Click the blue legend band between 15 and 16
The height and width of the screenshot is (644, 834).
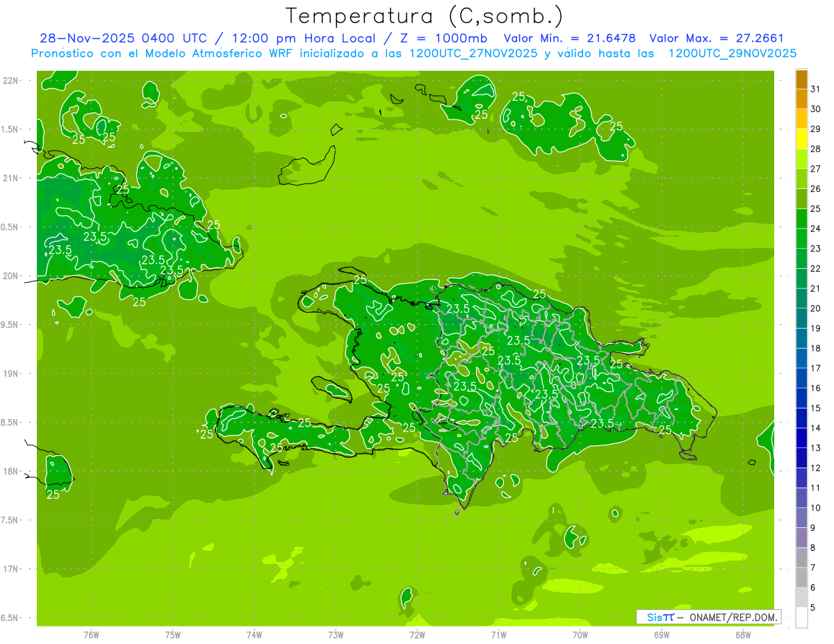(x=801, y=398)
